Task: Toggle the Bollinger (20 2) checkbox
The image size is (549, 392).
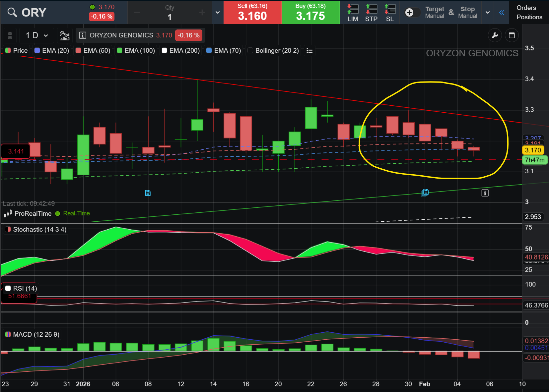Action: tap(250, 50)
